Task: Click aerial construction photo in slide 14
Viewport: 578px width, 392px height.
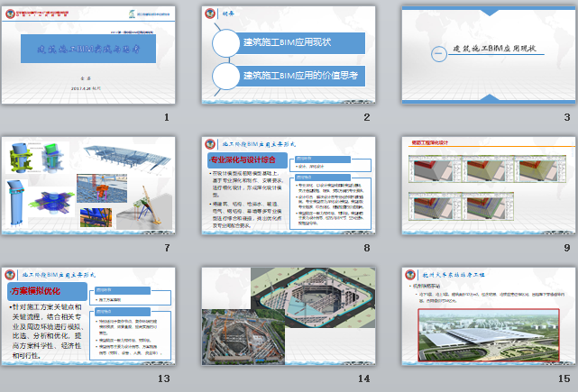Action: 243,337
